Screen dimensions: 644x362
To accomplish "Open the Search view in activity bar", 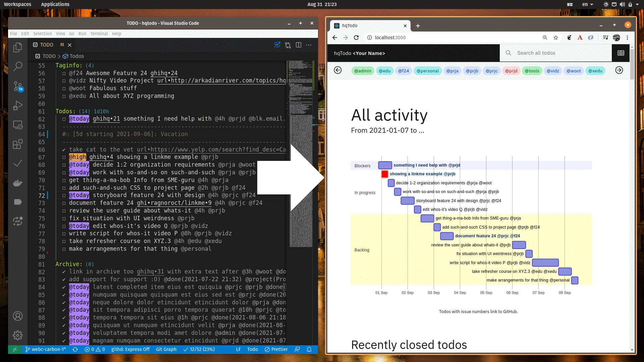I will click(x=18, y=66).
